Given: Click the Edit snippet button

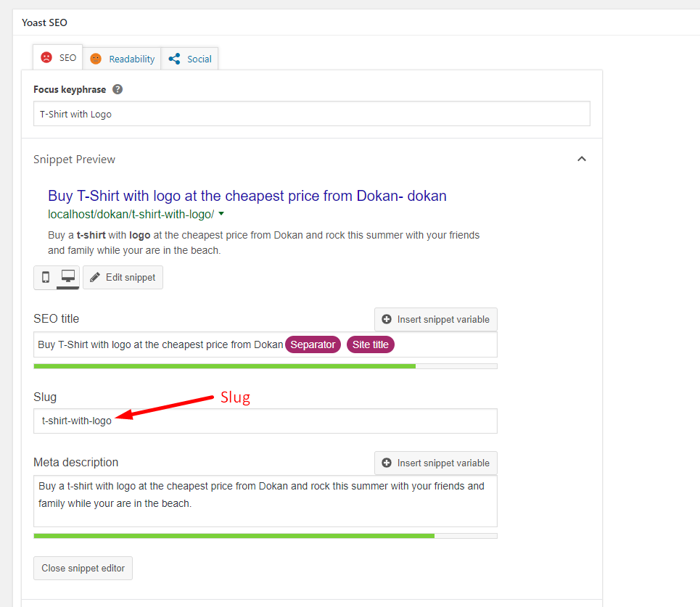Looking at the screenshot, I should (123, 278).
